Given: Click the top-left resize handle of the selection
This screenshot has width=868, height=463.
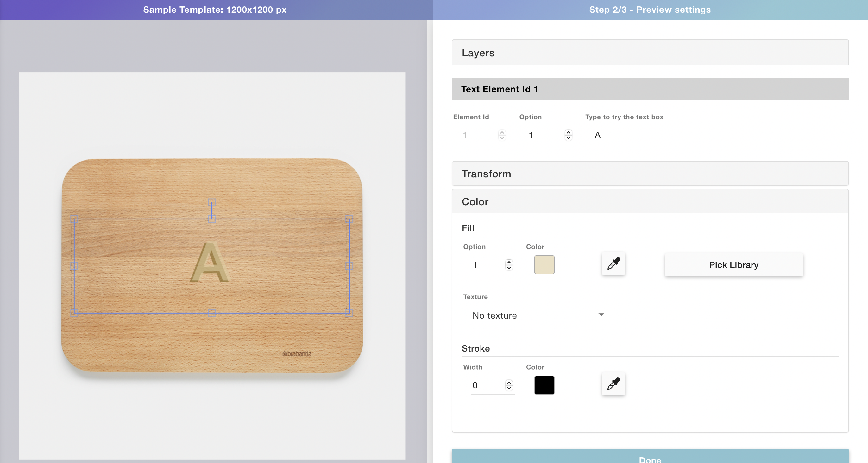Looking at the screenshot, I should tap(74, 219).
